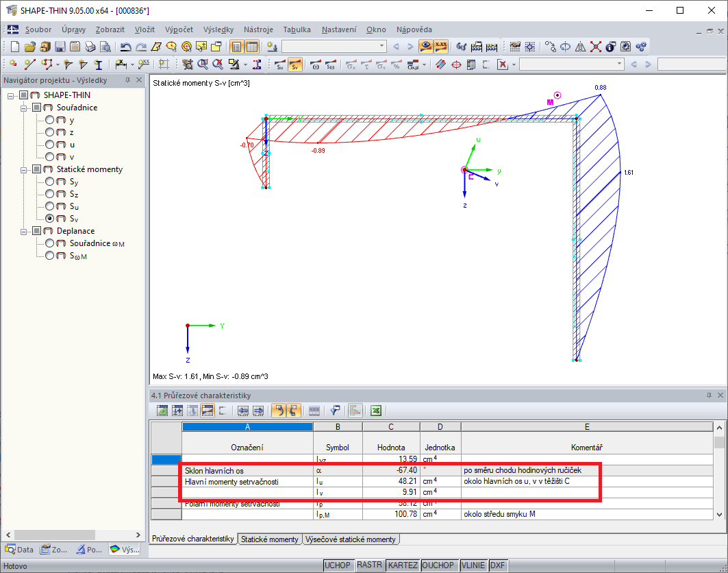Show the warping ω results icon
This screenshot has height=573, width=728.
pos(316,64)
